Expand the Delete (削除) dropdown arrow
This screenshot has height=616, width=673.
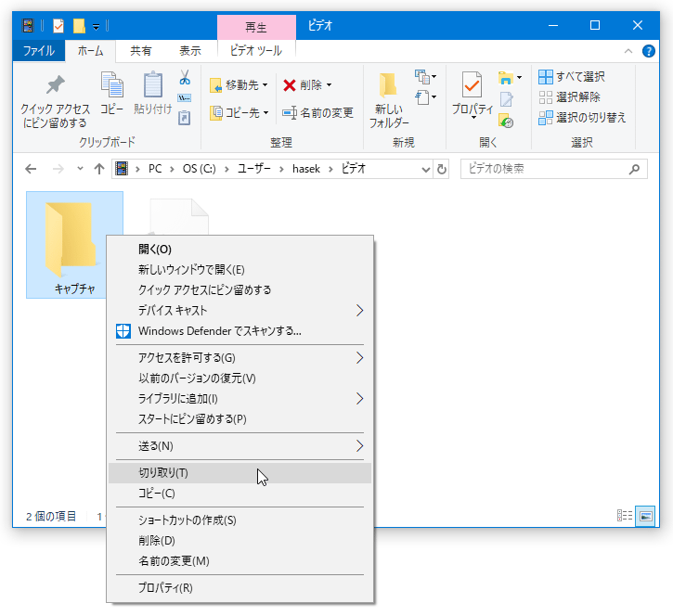330,85
